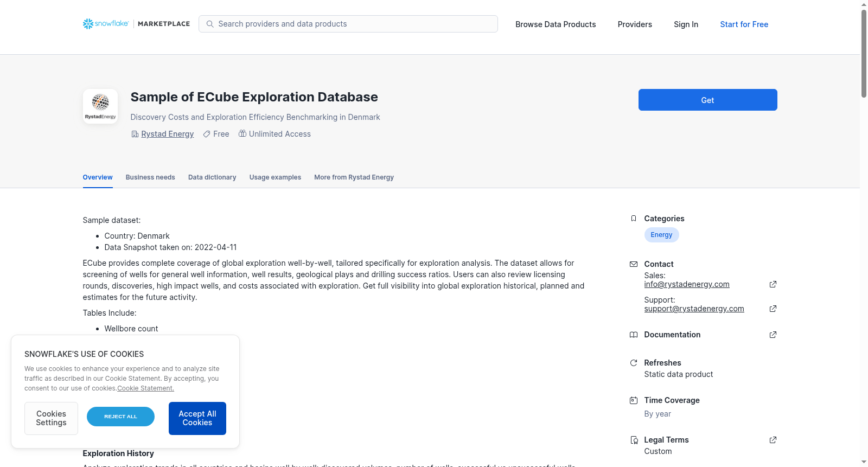Click the Energy category tag

click(x=661, y=235)
